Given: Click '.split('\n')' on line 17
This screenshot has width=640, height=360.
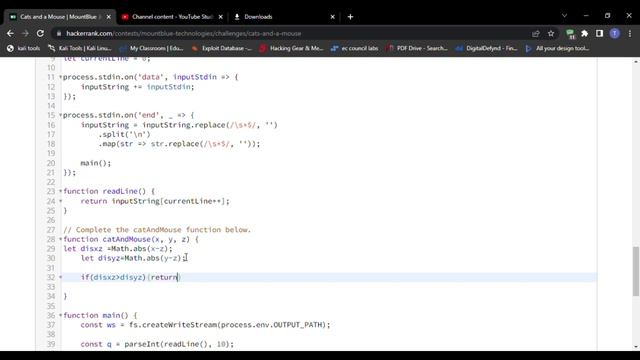Looking at the screenshot, I should coord(124,134).
